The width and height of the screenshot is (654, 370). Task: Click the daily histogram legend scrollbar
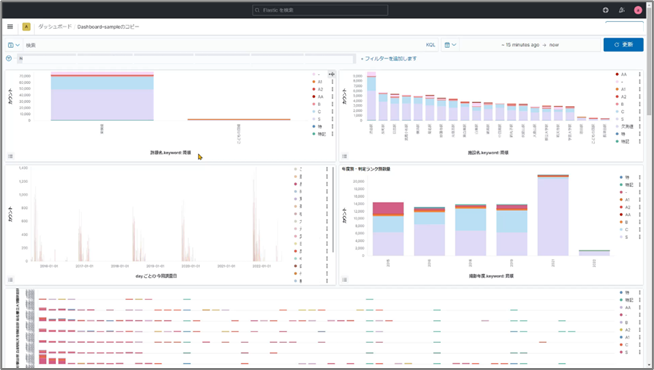point(333,209)
